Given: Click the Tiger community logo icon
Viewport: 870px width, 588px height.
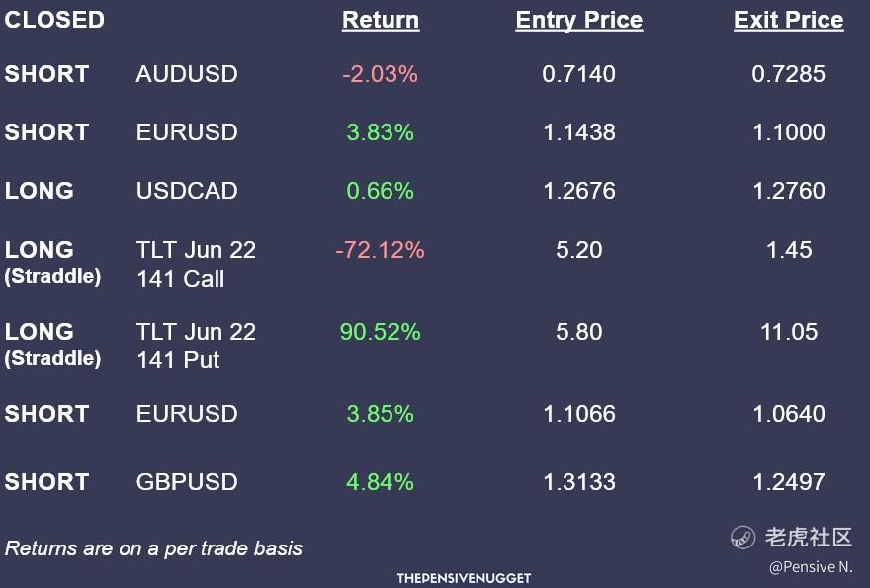Looking at the screenshot, I should [743, 538].
